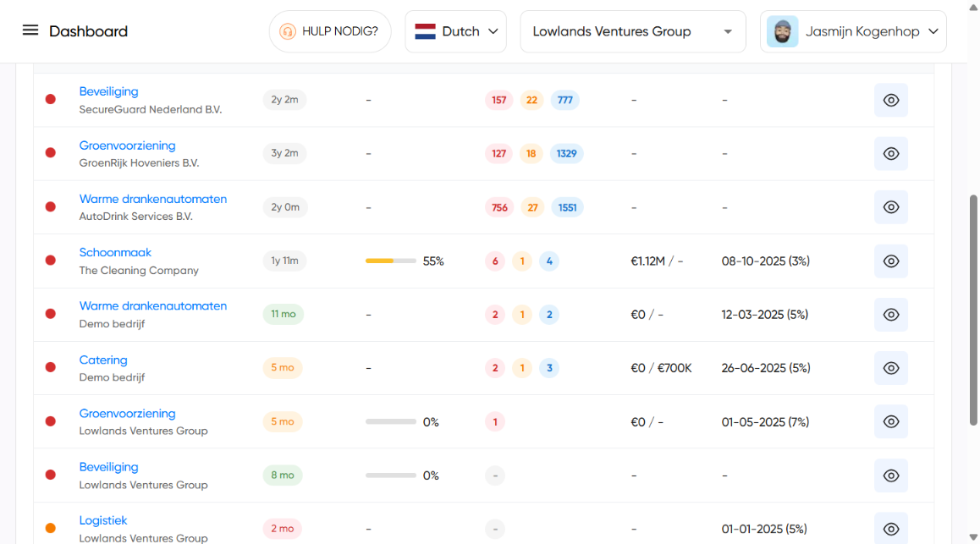The height and width of the screenshot is (544, 980).
Task: Click the eye icon for Schoonmaak row
Action: click(x=890, y=261)
